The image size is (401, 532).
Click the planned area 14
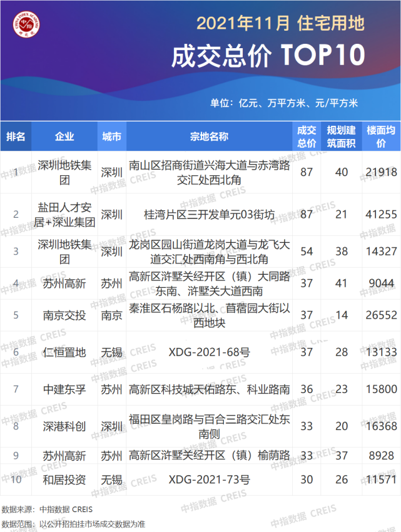click(342, 315)
